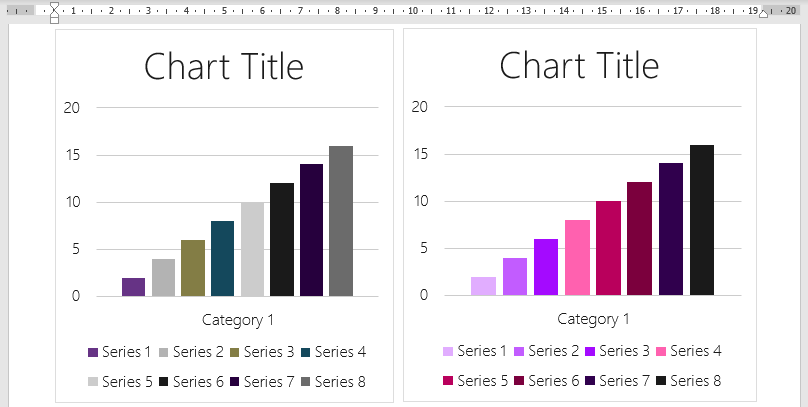Screen dimensions: 808x407
Task: Select the right chart's title text
Action: (579, 65)
